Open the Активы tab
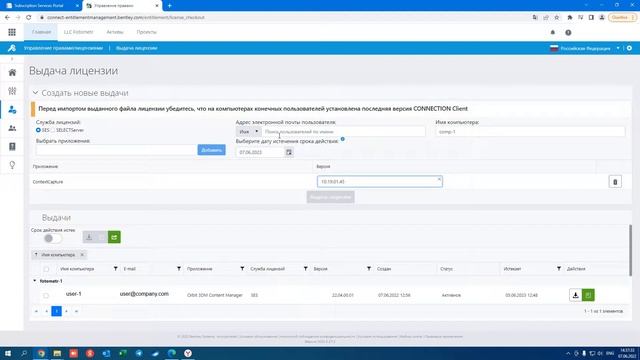This screenshot has height=360, width=640. point(115,32)
